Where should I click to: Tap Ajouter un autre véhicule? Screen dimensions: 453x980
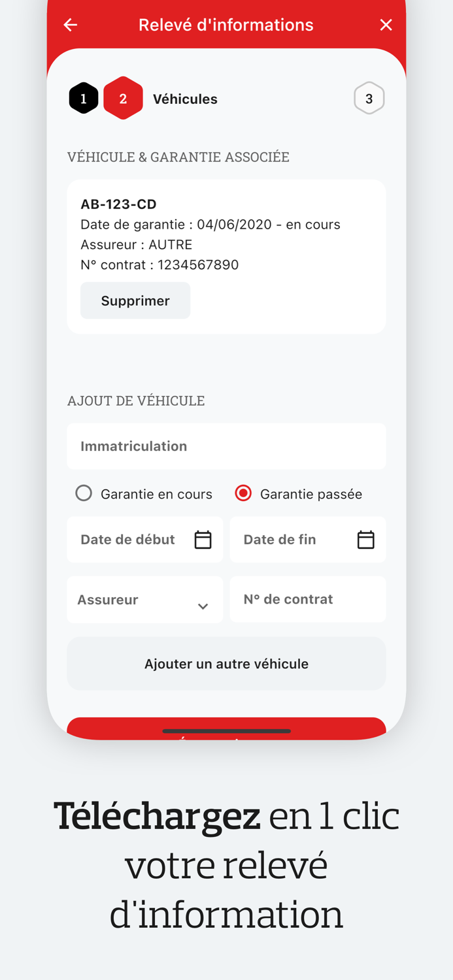(226, 663)
